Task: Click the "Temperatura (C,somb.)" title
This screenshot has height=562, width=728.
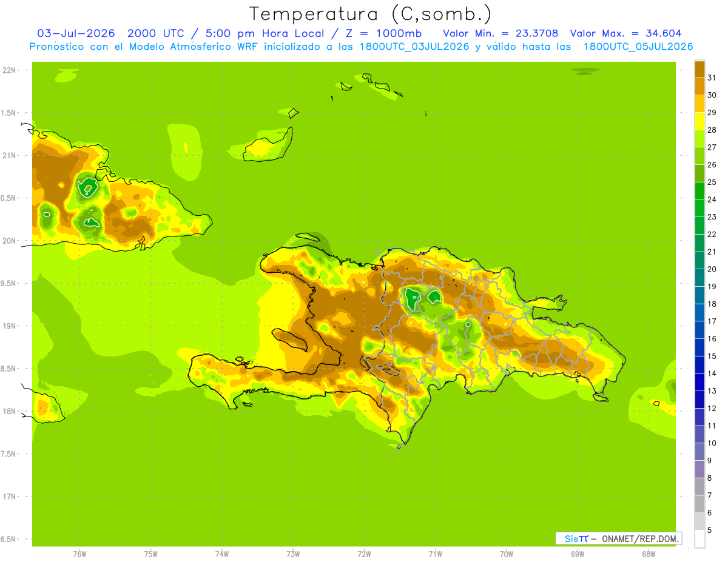Action: tap(371, 14)
